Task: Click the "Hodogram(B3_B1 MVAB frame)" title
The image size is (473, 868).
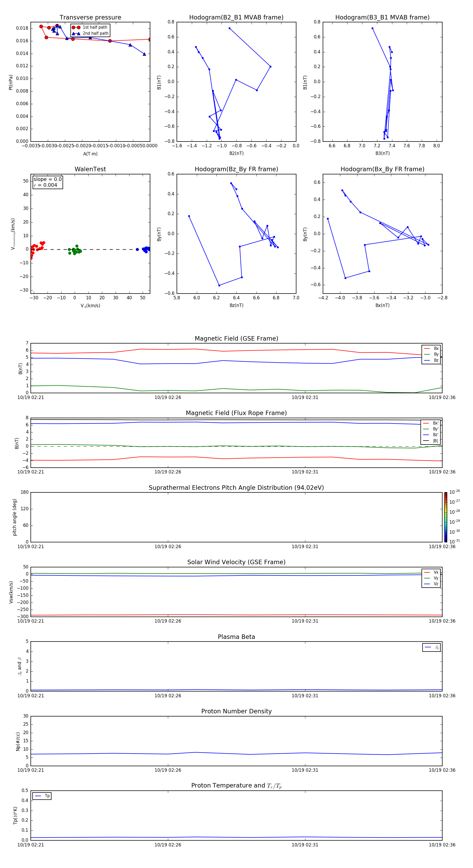Action: tap(382, 17)
